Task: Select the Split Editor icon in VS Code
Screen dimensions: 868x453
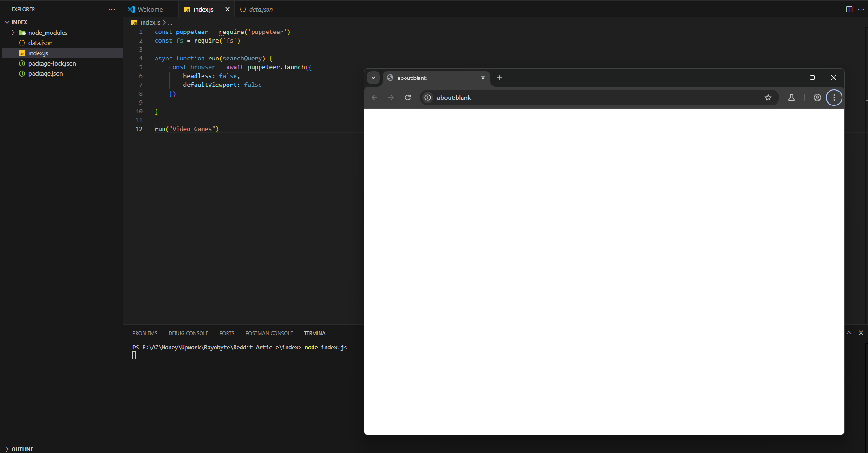Action: (849, 9)
